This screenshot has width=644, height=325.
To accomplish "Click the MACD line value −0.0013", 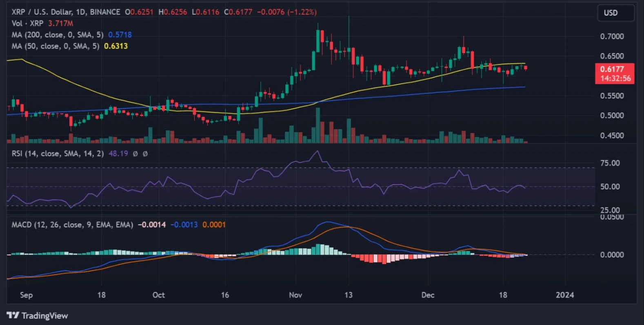I will [x=184, y=225].
